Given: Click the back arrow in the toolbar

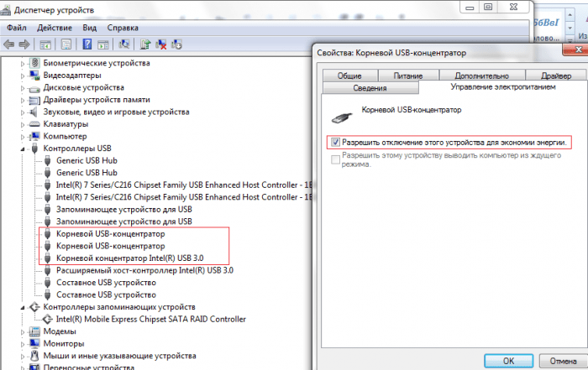Looking at the screenshot, I should point(10,44).
